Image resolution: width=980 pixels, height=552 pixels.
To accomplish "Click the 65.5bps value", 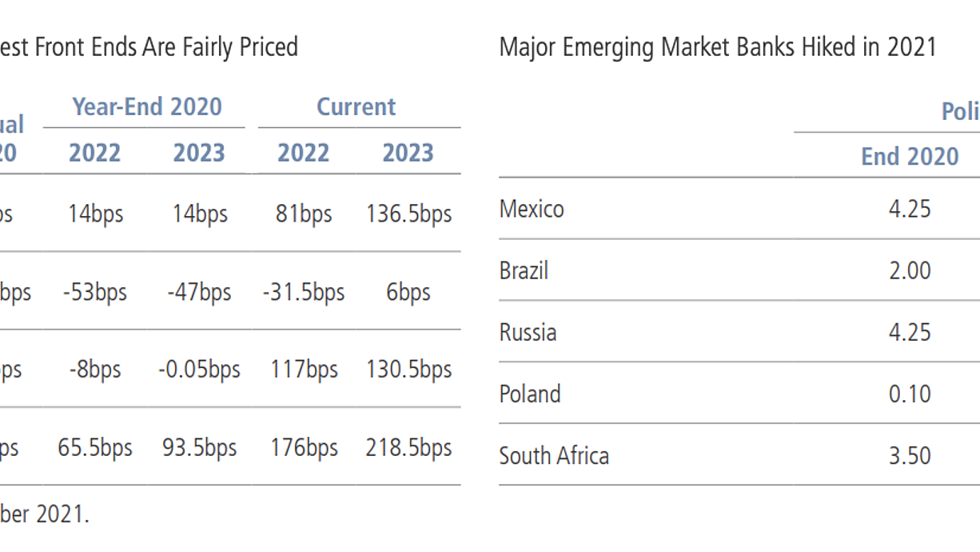I will click(95, 448).
